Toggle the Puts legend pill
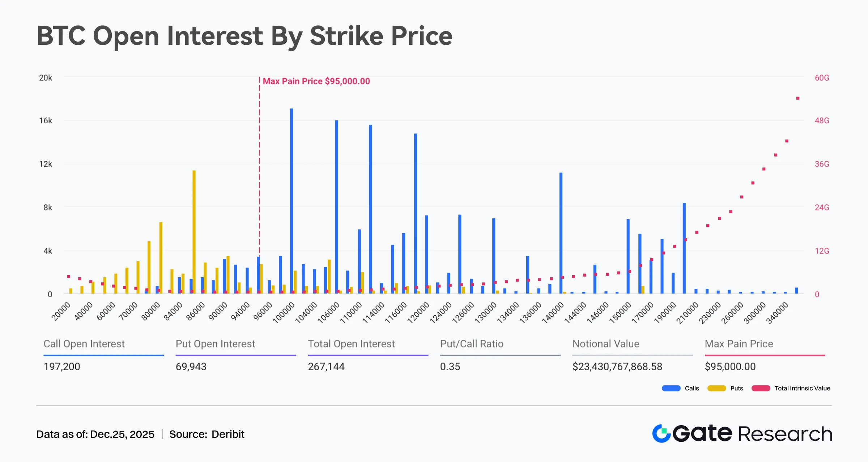 click(716, 388)
